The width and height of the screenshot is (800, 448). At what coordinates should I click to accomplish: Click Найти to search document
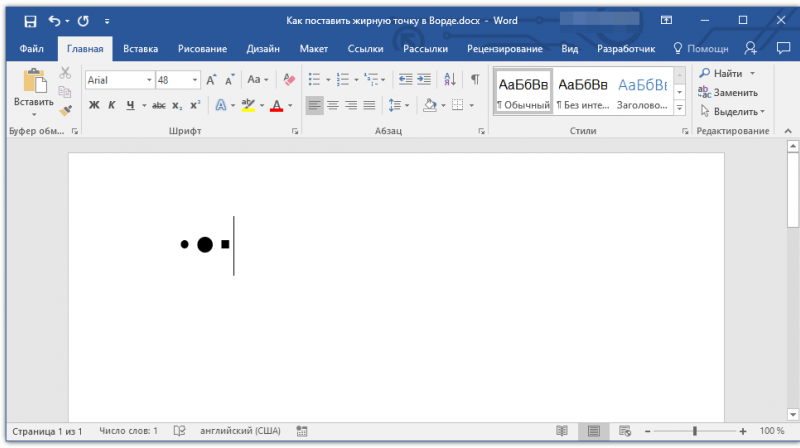tap(727, 73)
